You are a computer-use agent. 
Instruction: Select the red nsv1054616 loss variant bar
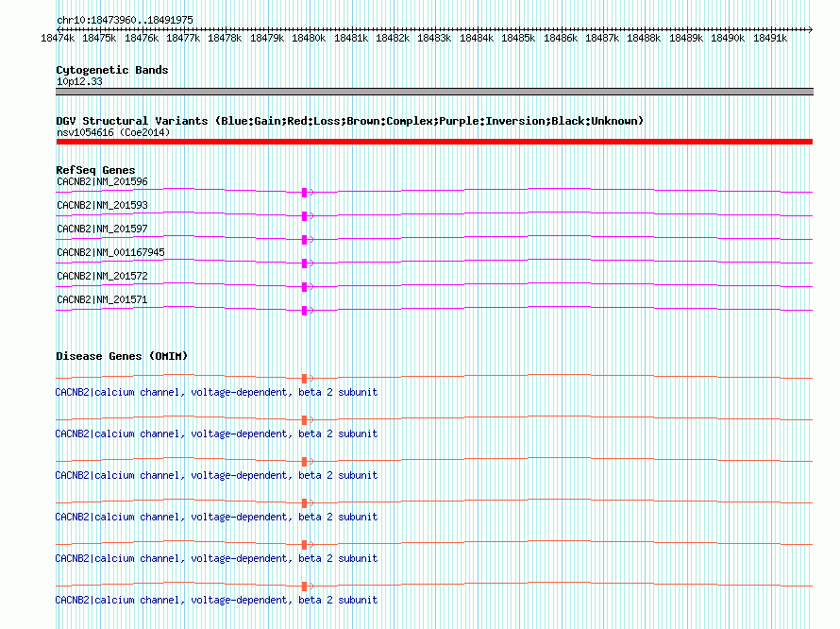click(x=434, y=142)
